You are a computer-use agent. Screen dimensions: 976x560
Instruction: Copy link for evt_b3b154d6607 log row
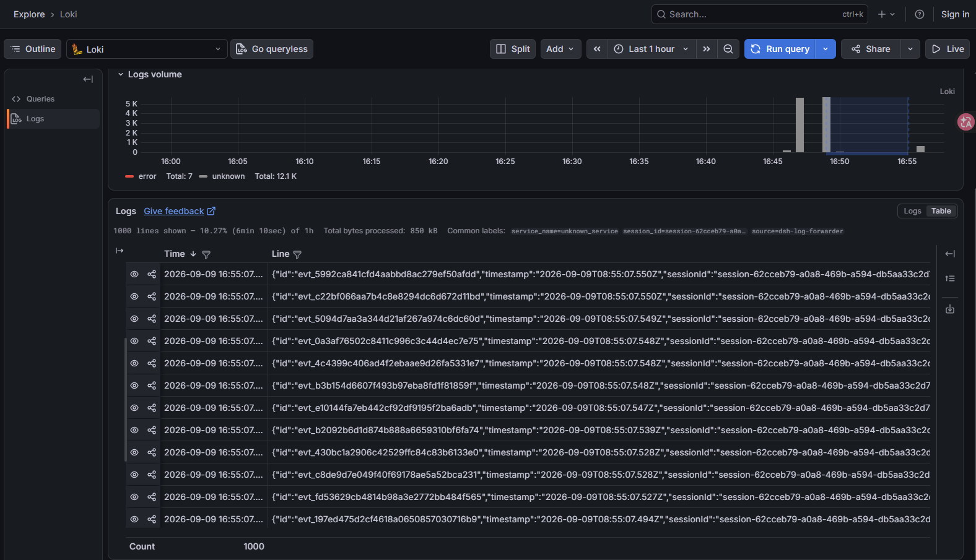pos(152,386)
